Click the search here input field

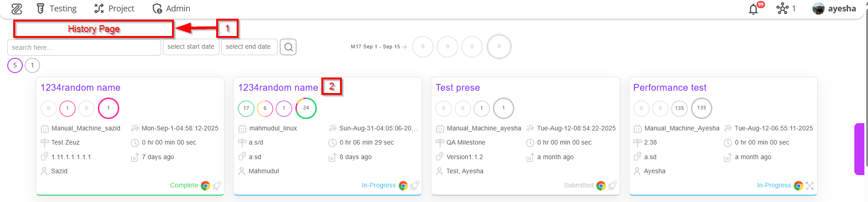point(84,47)
